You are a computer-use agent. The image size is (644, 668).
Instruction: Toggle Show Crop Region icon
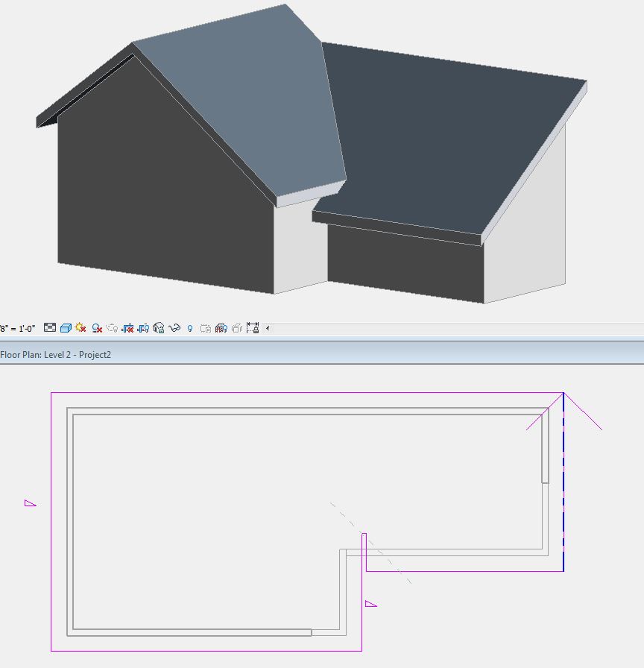143,328
